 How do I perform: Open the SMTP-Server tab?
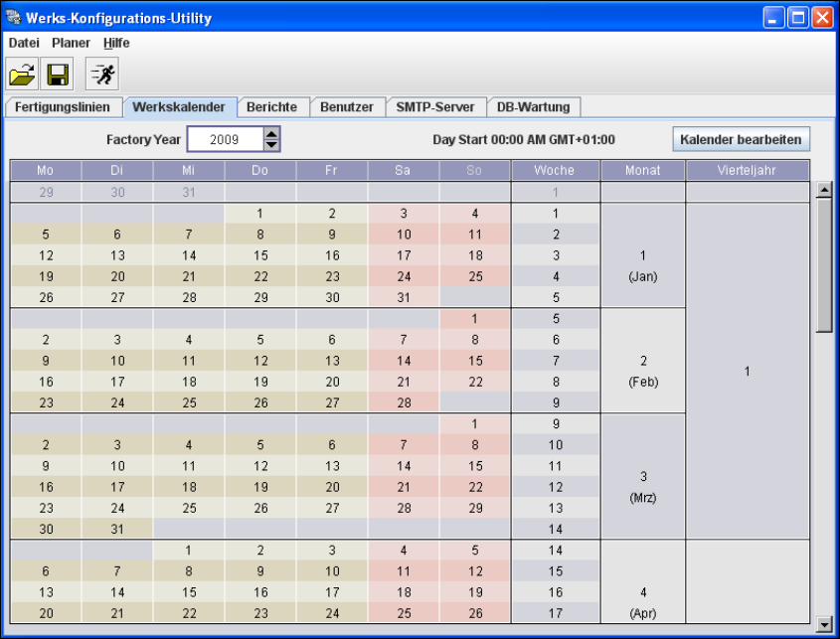point(435,107)
